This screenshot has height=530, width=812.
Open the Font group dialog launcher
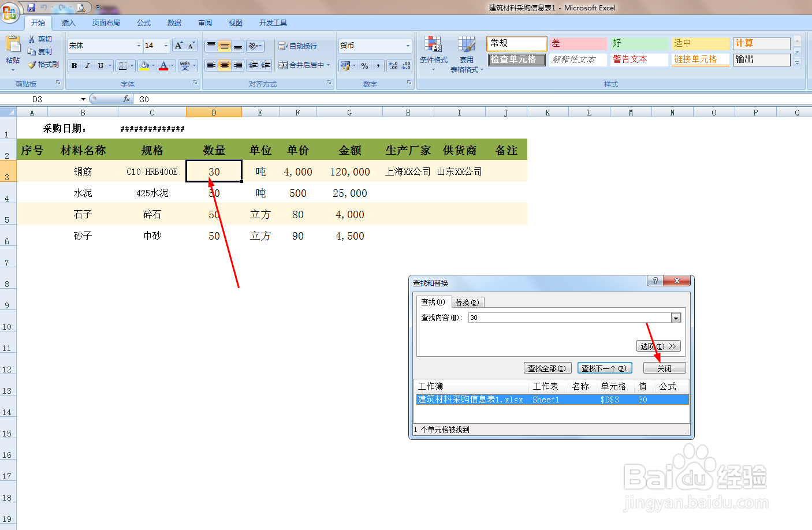coord(195,83)
